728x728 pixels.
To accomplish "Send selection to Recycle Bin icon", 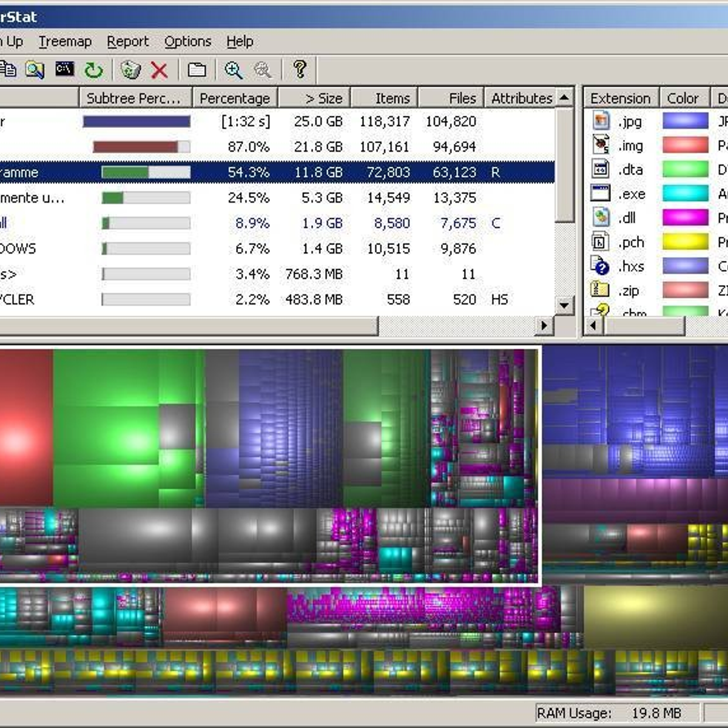I will click(x=130, y=69).
